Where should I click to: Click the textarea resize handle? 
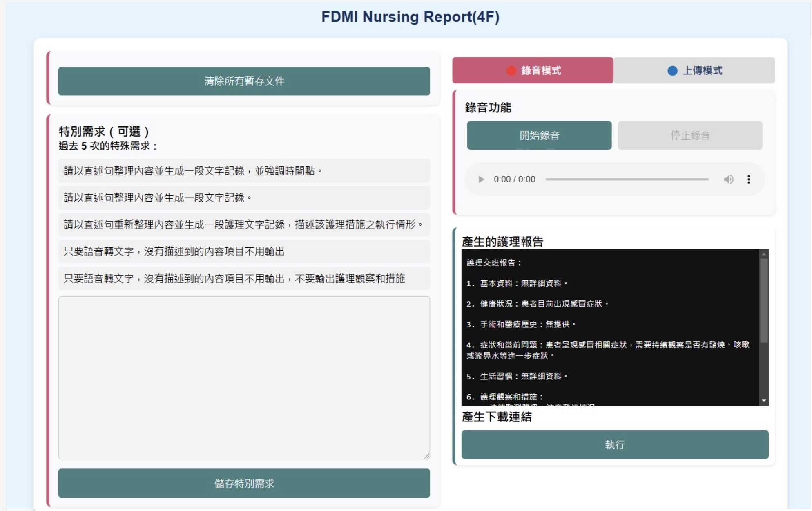[x=426, y=455]
